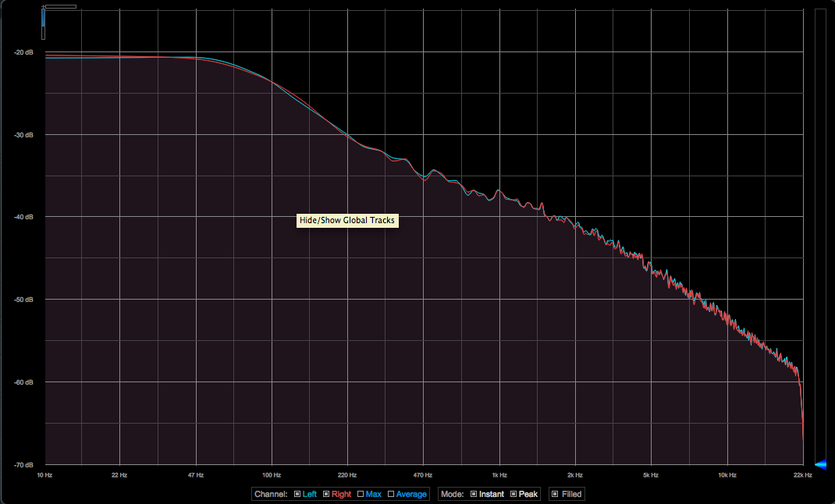The image size is (835, 504).
Task: Click the 470 Hz frequency label
Action: coord(423,474)
